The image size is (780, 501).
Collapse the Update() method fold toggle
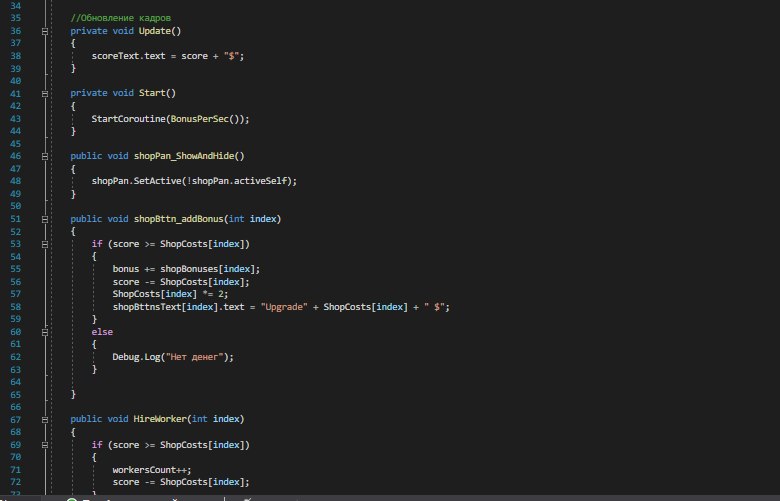45,31
